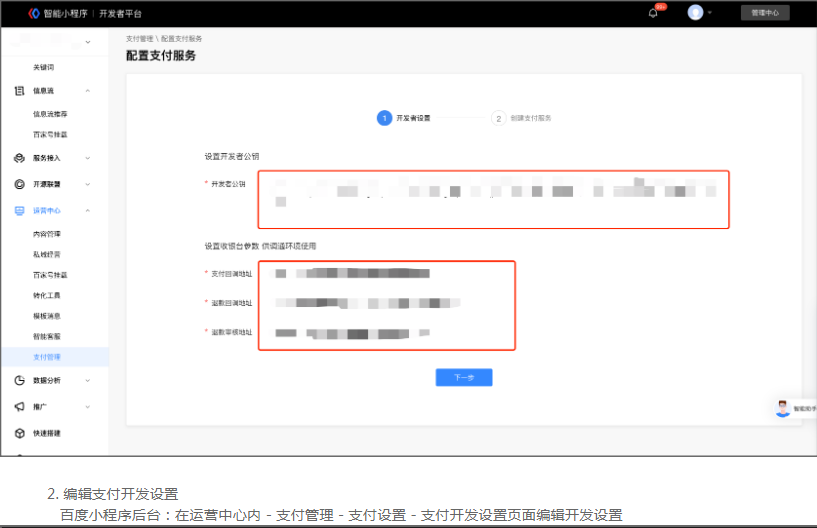Screen dimensions: 817x528
Task: Click the 配置支付服务 page heading
Action: pos(160,56)
